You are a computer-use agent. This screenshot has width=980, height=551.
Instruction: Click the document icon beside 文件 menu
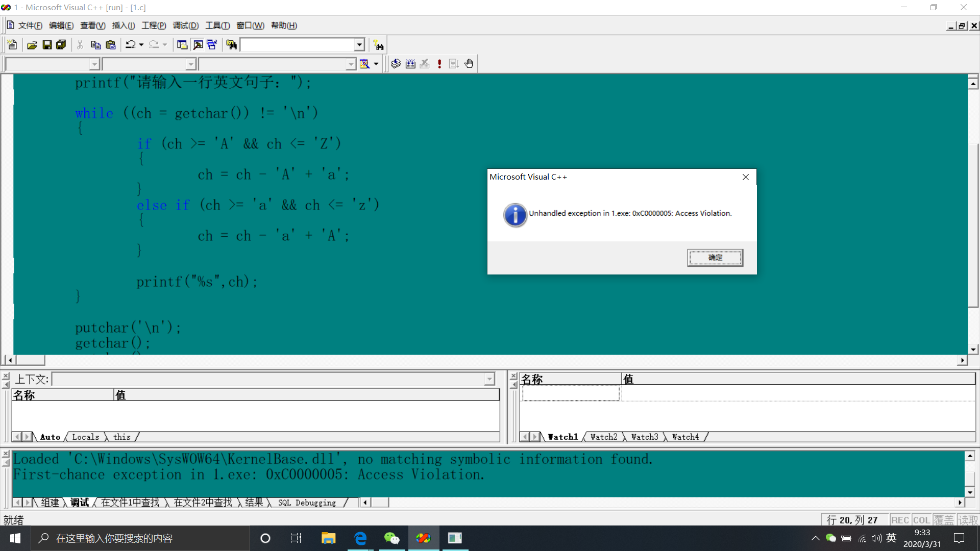pos(10,25)
